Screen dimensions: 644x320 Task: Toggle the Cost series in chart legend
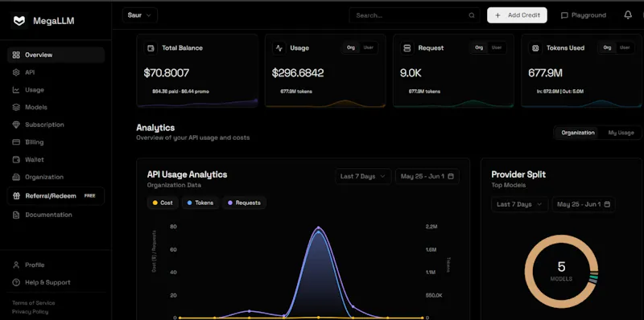click(x=163, y=203)
